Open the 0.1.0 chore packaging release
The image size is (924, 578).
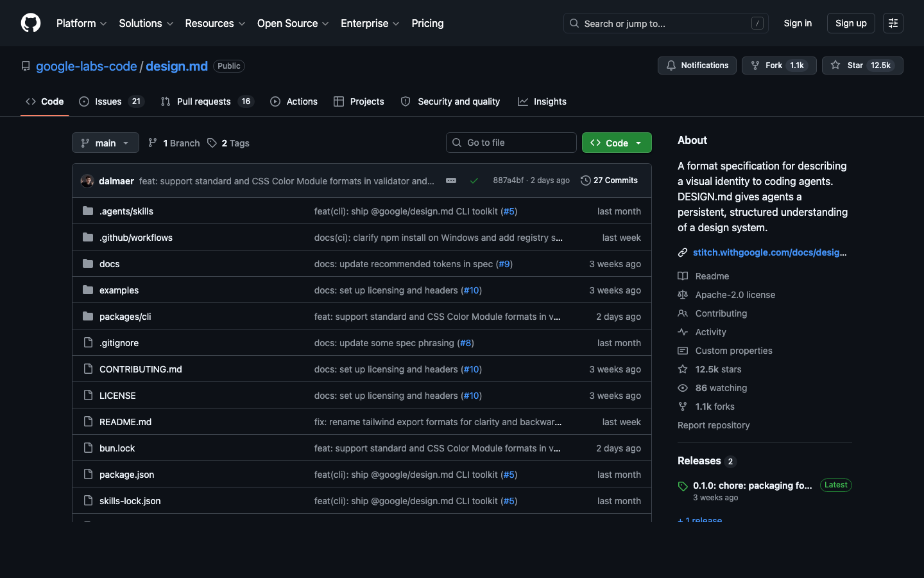click(753, 486)
